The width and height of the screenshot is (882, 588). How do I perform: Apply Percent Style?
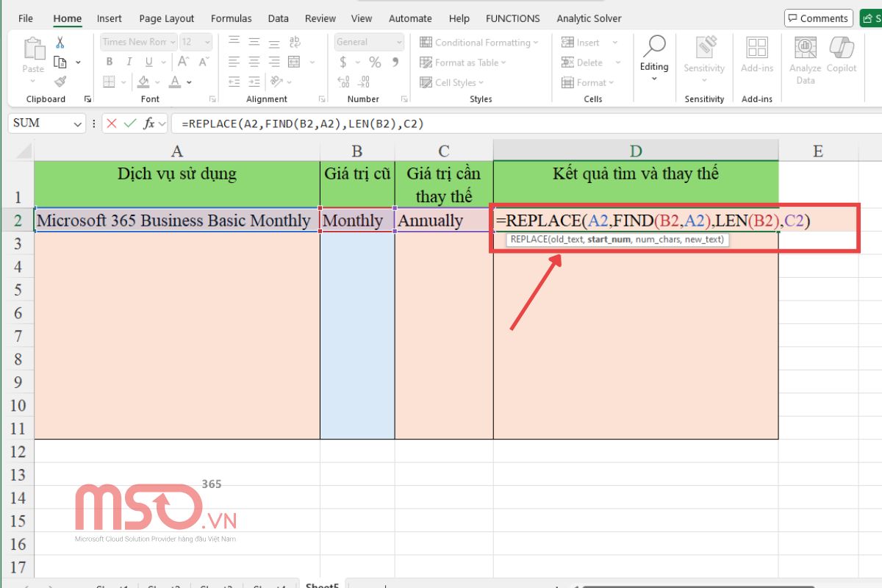coord(375,62)
